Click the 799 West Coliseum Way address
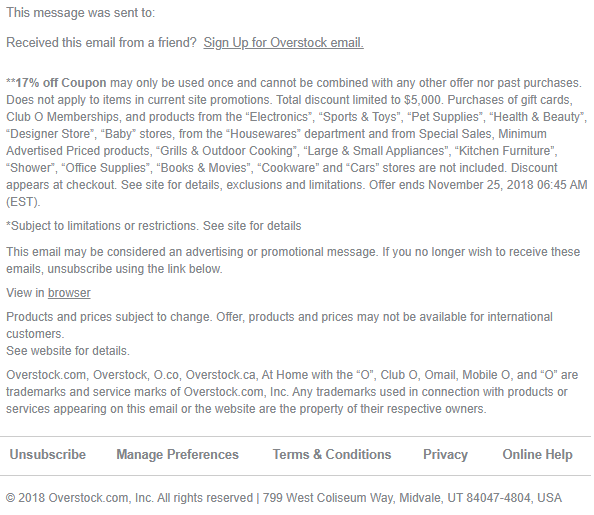 [x=412, y=498]
